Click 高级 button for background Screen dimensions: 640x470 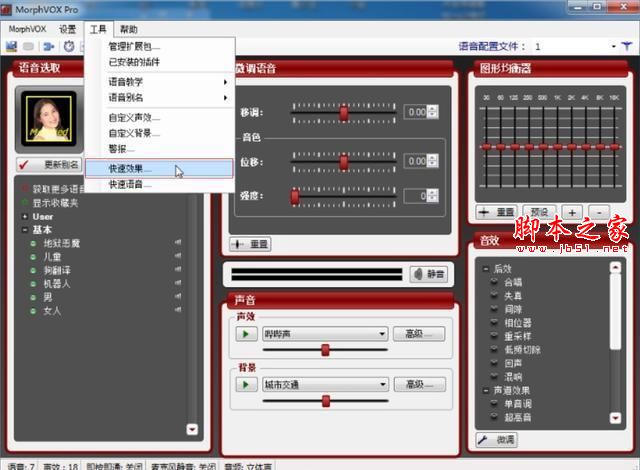[x=420, y=384]
